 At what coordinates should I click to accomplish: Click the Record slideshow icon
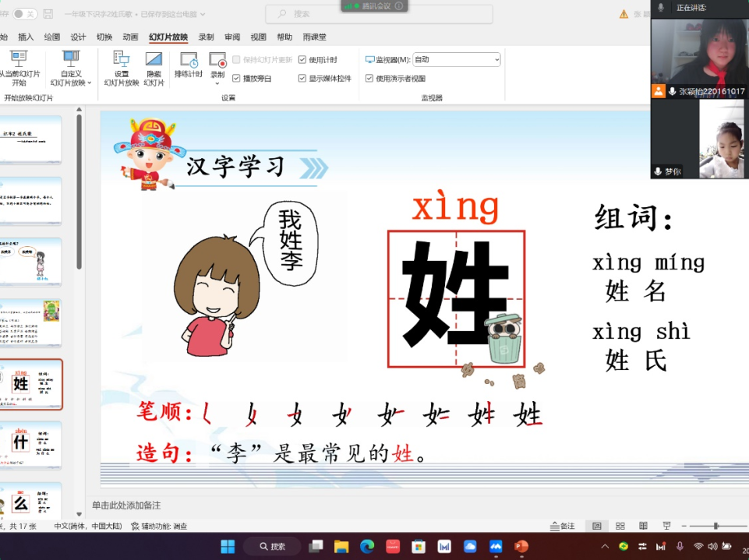(217, 61)
